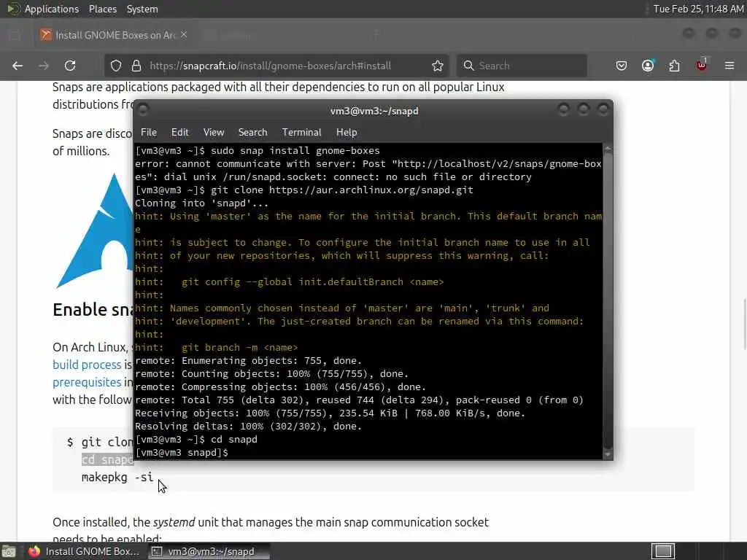The height and width of the screenshot is (560, 747).
Task: Bookmark this page with the star icon
Action: (x=438, y=66)
